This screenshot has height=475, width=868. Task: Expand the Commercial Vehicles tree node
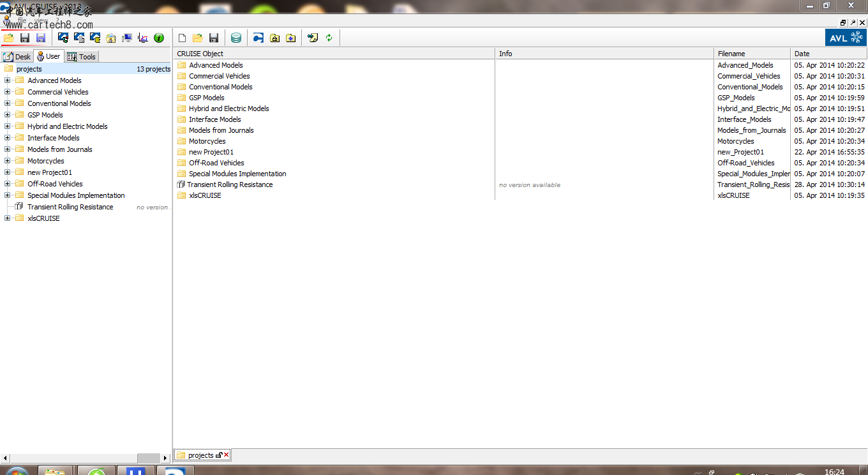pos(8,92)
